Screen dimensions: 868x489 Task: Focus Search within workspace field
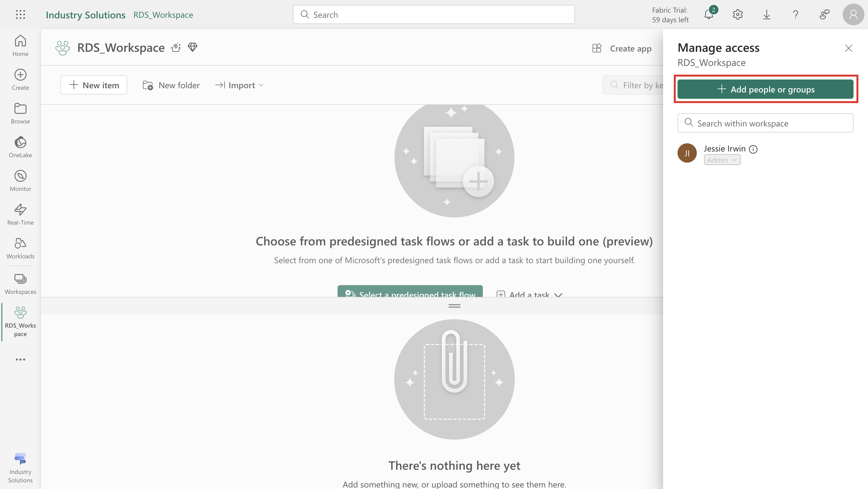765,123
